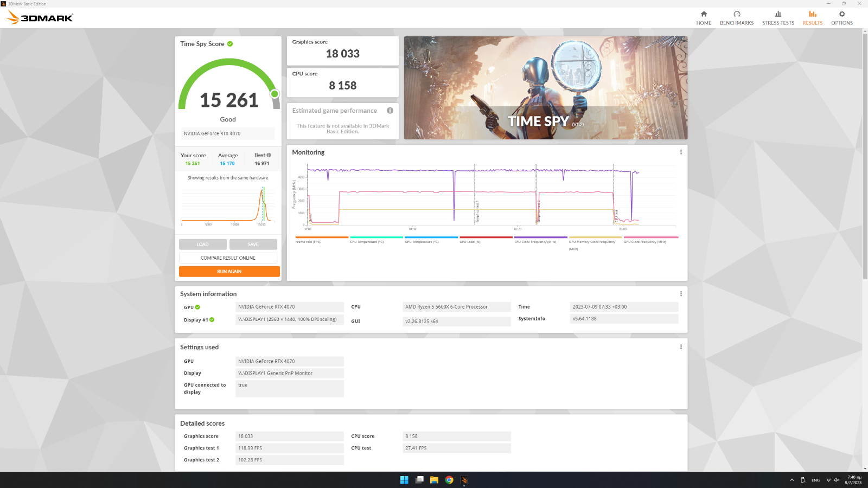This screenshot has width=868, height=488.
Task: Click the NVIDIA GeForce RTX 4070 field under score
Action: click(x=228, y=133)
